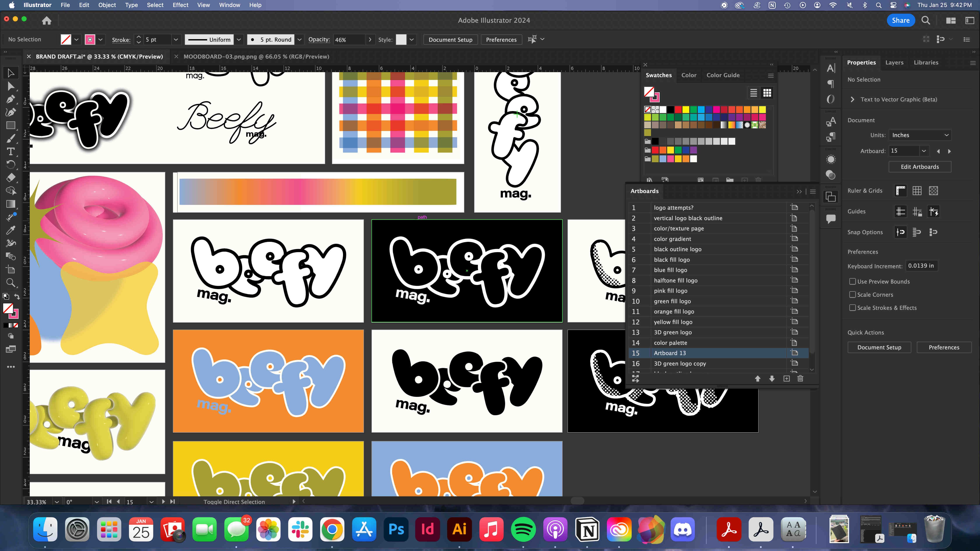The image size is (980, 551).
Task: Select the Eyedropper tool
Action: click(x=11, y=230)
